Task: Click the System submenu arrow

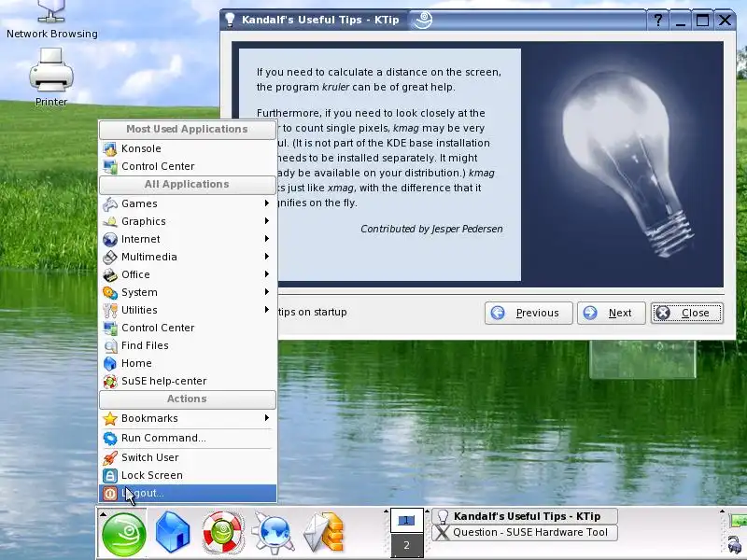Action: click(x=267, y=292)
